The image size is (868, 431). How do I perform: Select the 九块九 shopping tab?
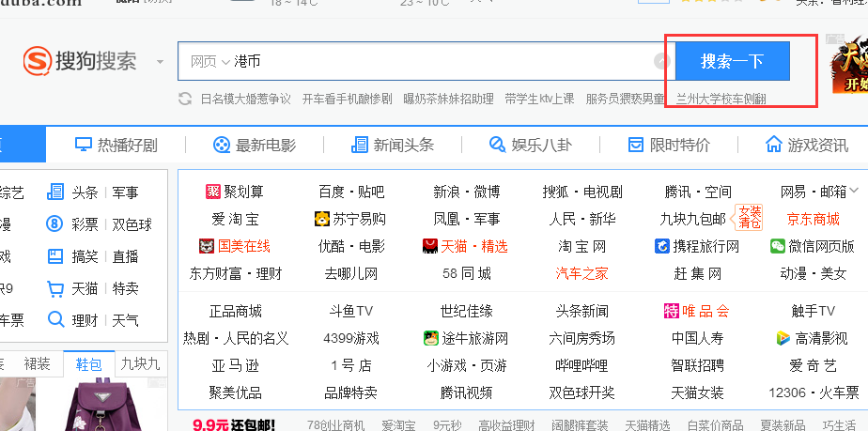(140, 364)
